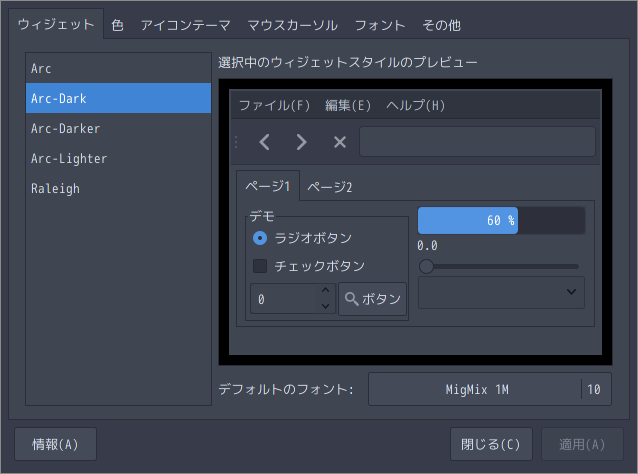Open the アイコンテーマ tab

186,25
